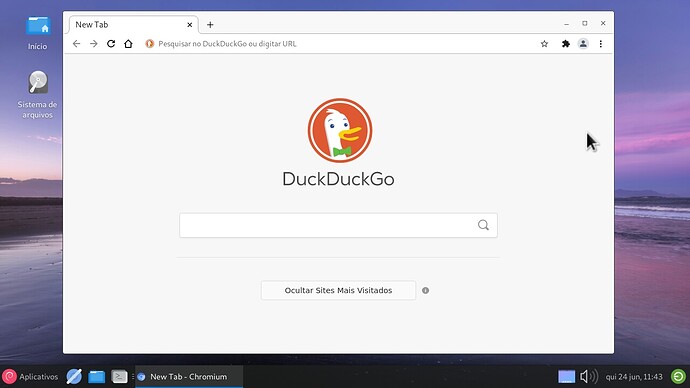
Task: Click the clock showing qui 24 jun
Action: tap(634, 377)
